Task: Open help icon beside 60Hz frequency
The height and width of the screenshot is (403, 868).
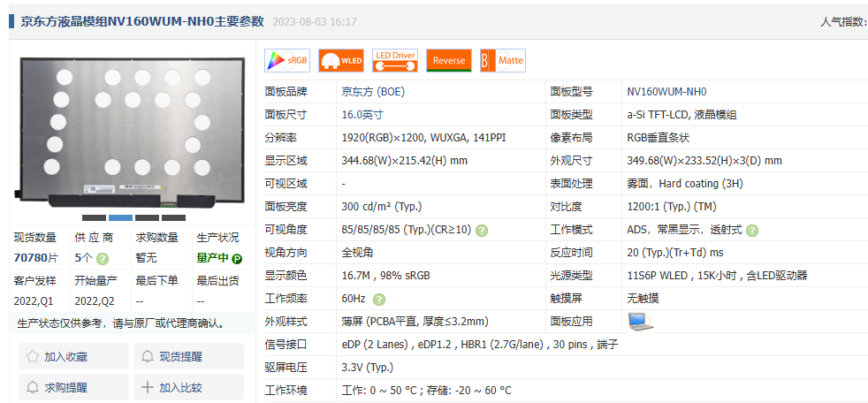Action: tap(378, 300)
